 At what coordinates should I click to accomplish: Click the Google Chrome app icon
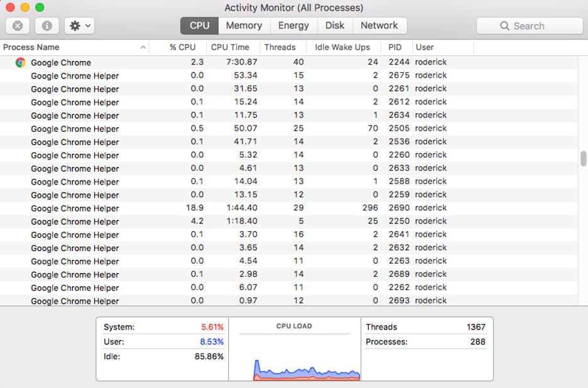pyautogui.click(x=21, y=63)
